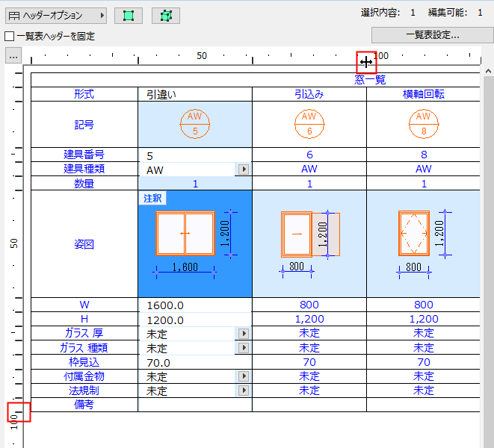Viewport: 494px width, 448px height.
Task: Click the W value field 1600.0
Action: click(x=195, y=305)
